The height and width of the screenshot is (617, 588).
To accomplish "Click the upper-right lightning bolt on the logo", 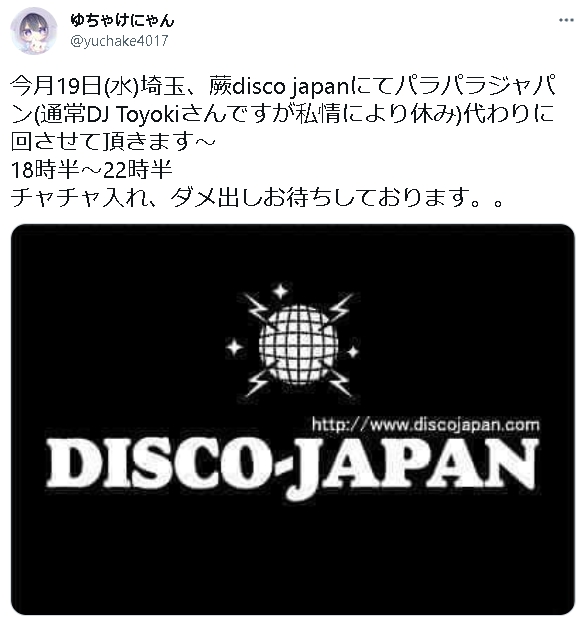I will (x=342, y=307).
